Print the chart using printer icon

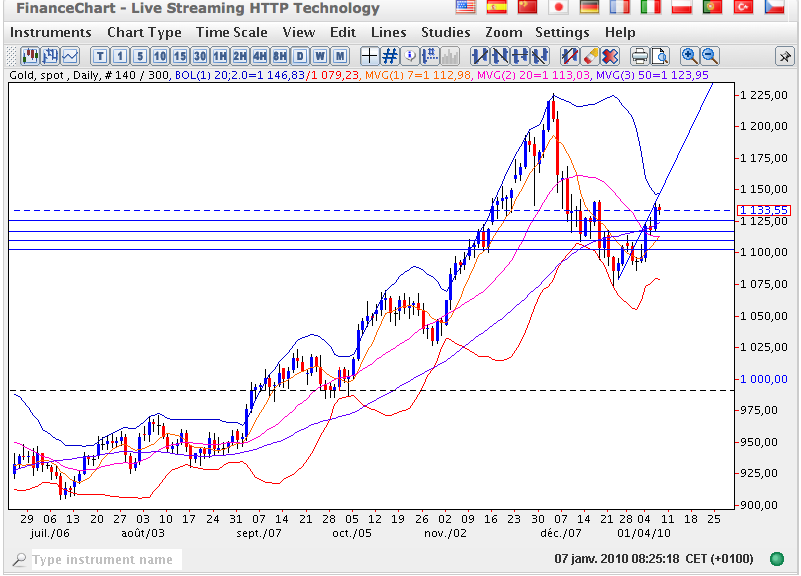(640, 55)
